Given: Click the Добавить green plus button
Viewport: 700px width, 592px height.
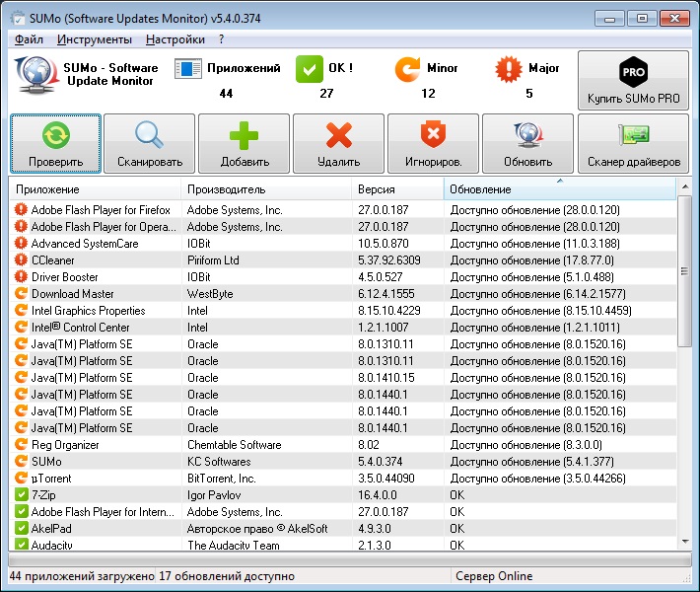Looking at the screenshot, I should point(245,143).
